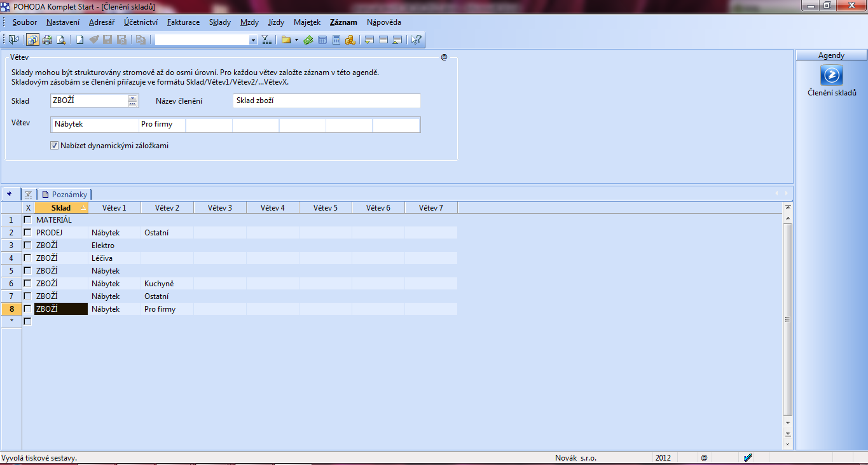The image size is (868, 465).
Task: Click the @ cell in status bar
Action: tap(704, 457)
